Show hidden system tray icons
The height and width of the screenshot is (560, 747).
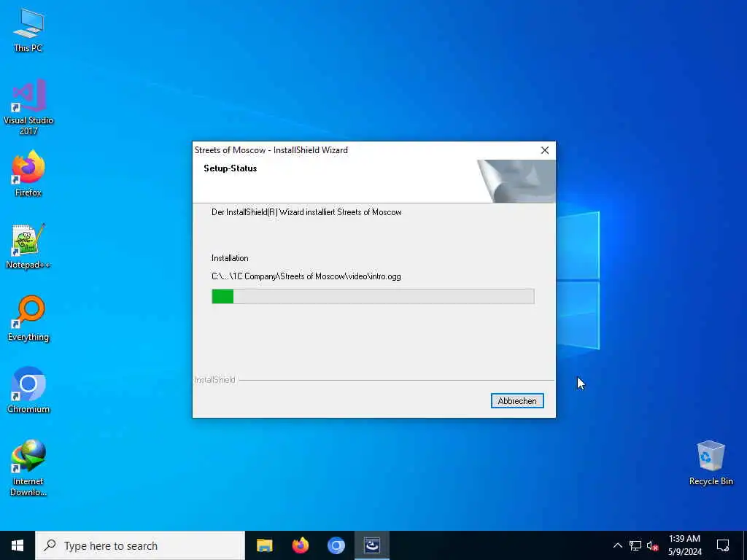coord(617,545)
